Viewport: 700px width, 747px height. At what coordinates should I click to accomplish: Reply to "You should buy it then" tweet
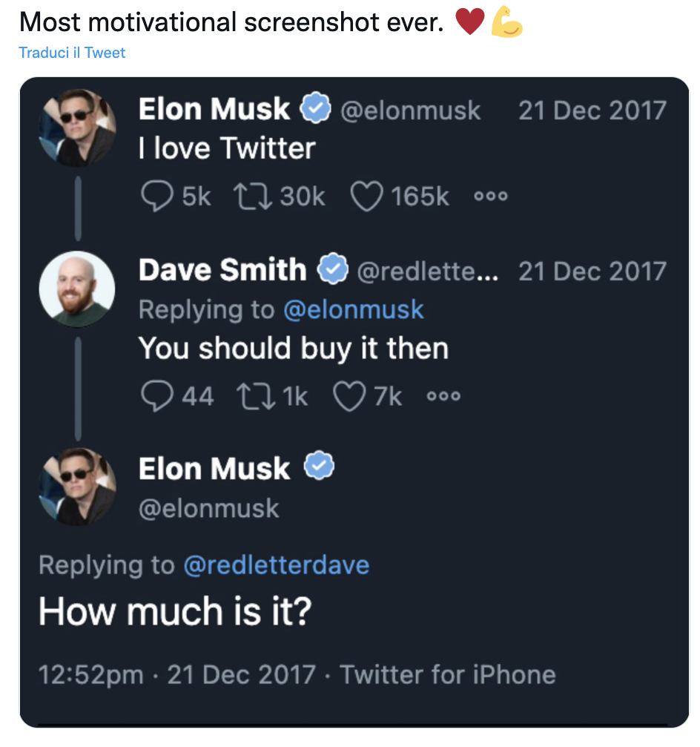point(155,397)
